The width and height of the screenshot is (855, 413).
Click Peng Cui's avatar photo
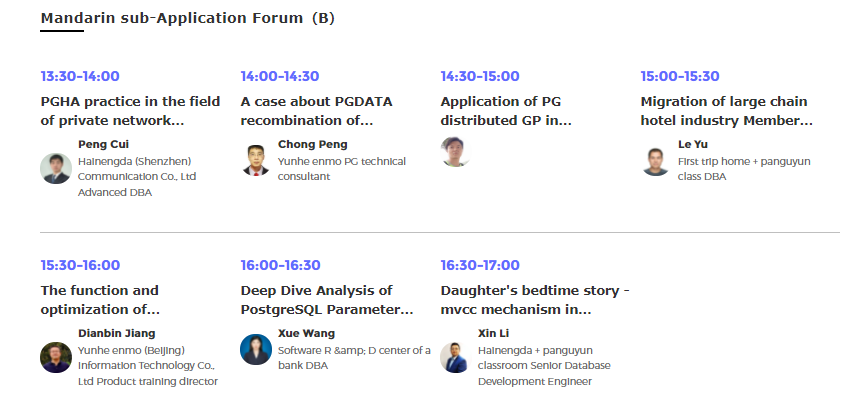(x=56, y=168)
